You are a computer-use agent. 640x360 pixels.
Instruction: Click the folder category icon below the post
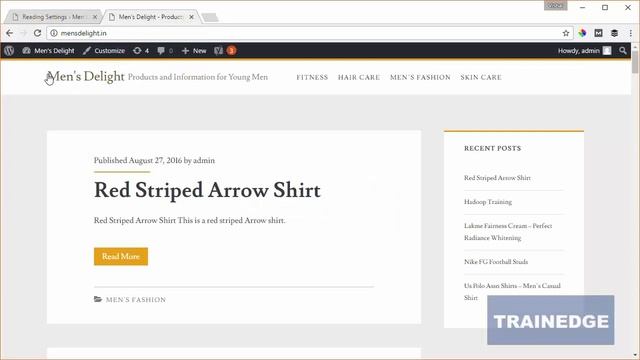point(98,299)
